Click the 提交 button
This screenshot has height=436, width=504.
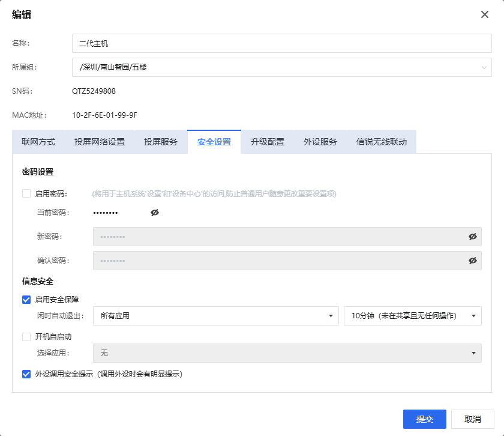coord(425,419)
